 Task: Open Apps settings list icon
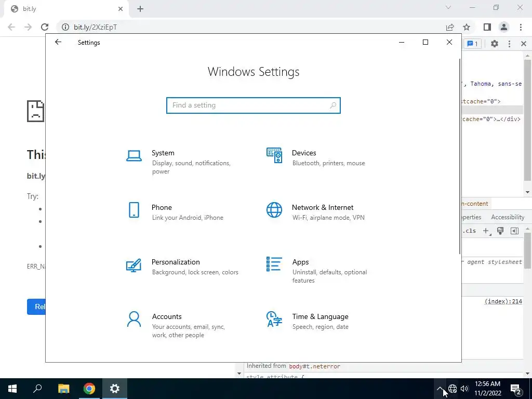(x=274, y=264)
